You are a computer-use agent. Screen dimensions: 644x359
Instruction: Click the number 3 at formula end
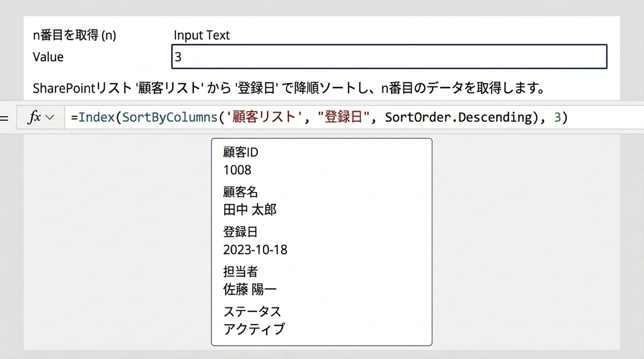pyautogui.click(x=557, y=118)
